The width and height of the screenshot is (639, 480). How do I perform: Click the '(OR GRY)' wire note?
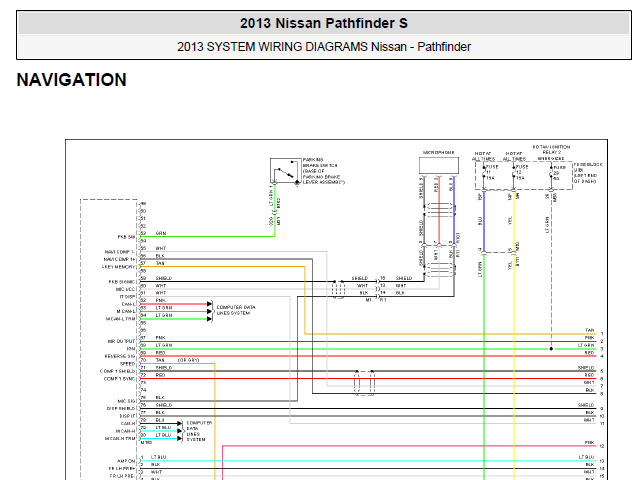point(188,360)
